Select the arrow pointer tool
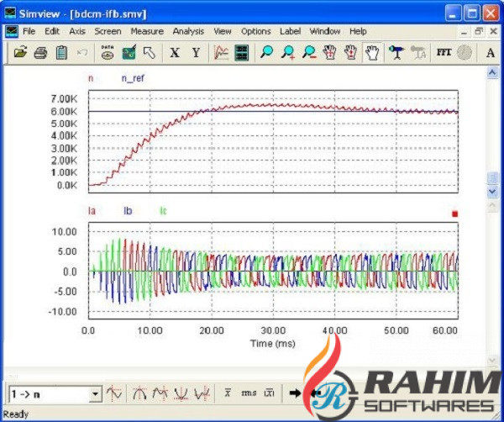504x422 pixels. pos(150,52)
